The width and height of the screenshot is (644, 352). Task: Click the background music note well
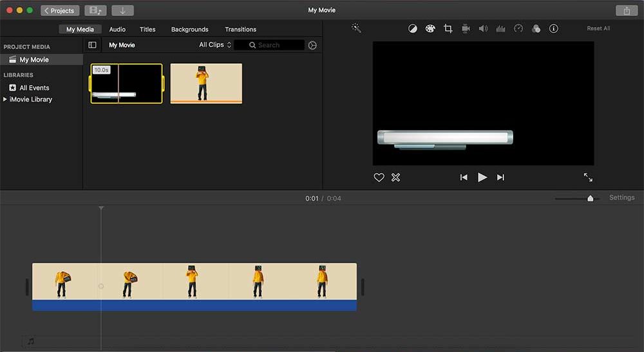point(31,341)
